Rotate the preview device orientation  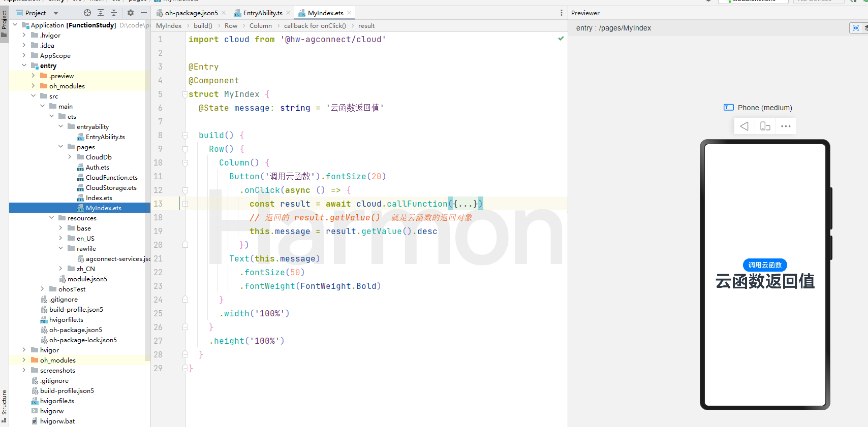tap(765, 126)
